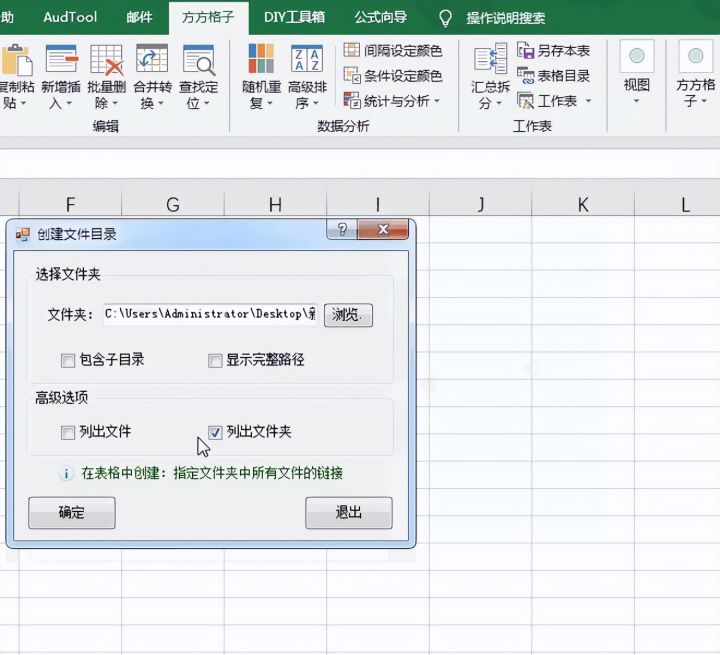Click the 汇总拆分 summary split icon

point(490,59)
